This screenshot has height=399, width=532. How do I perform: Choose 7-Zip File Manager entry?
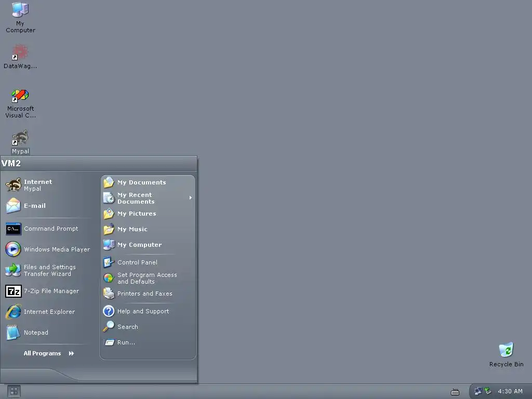pyautogui.click(x=49, y=291)
